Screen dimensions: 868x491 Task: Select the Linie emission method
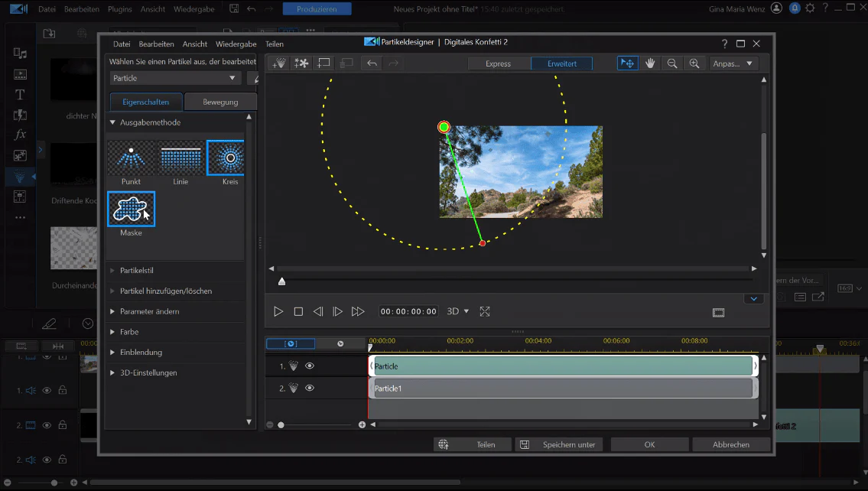[180, 158]
